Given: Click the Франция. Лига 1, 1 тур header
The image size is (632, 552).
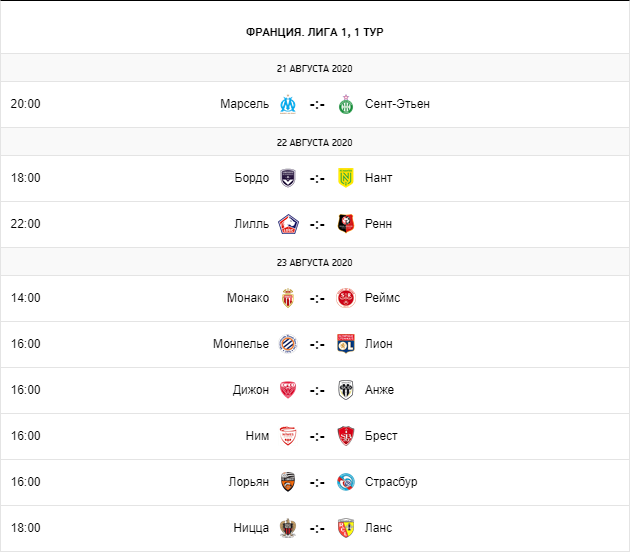Looking at the screenshot, I should 315,32.
